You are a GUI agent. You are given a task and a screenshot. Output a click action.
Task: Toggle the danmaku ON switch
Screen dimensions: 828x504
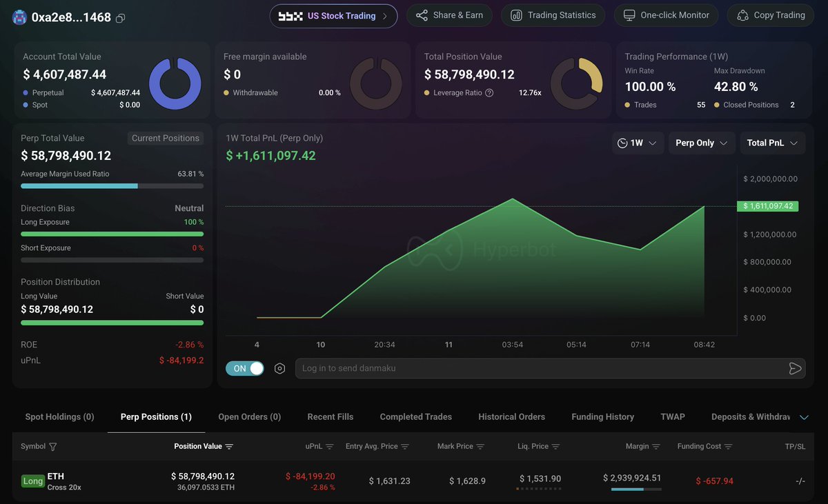click(245, 368)
